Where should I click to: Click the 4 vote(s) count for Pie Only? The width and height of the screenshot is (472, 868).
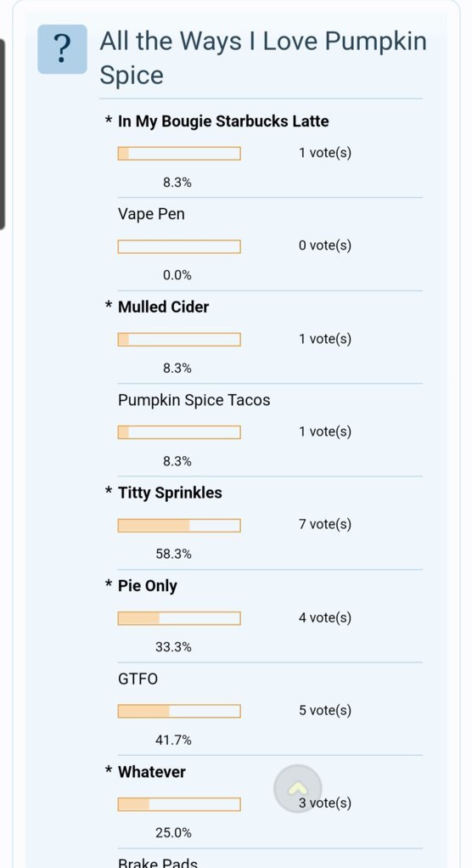click(x=325, y=617)
